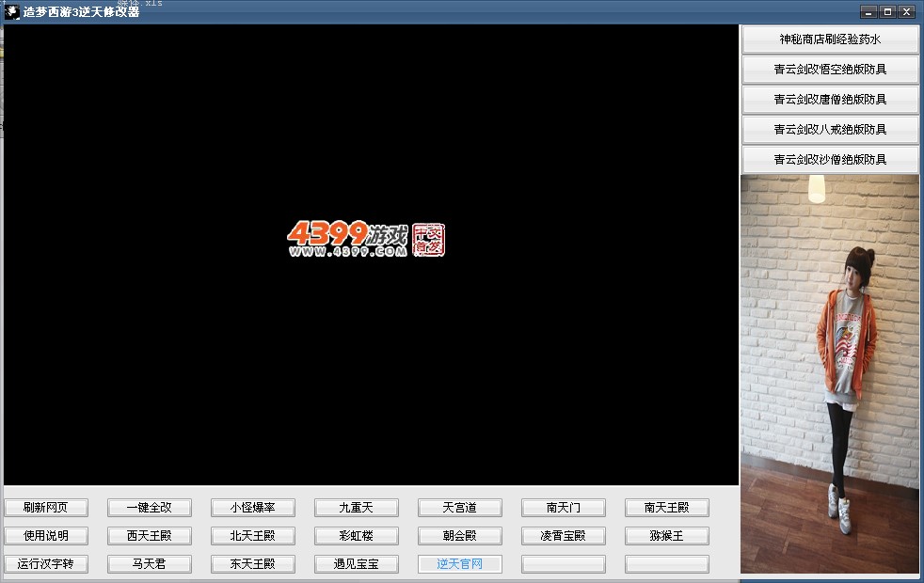The image size is (924, 583).
Task: Go to 南天王殿 stage
Action: tap(667, 508)
